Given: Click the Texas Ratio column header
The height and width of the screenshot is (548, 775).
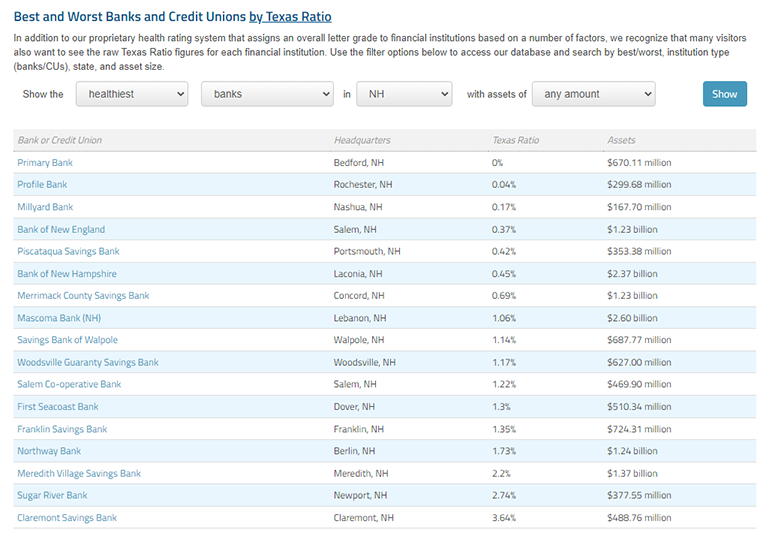Looking at the screenshot, I should coord(516,140).
